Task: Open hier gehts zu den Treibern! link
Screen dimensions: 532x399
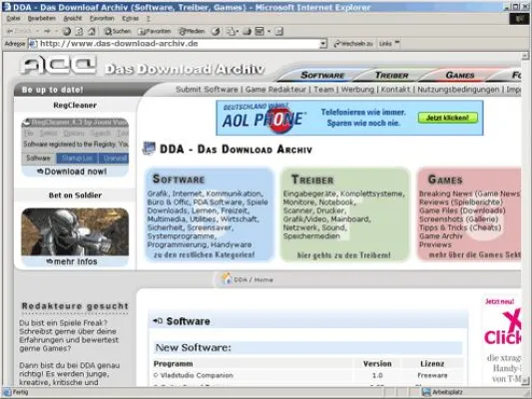Action: (343, 255)
